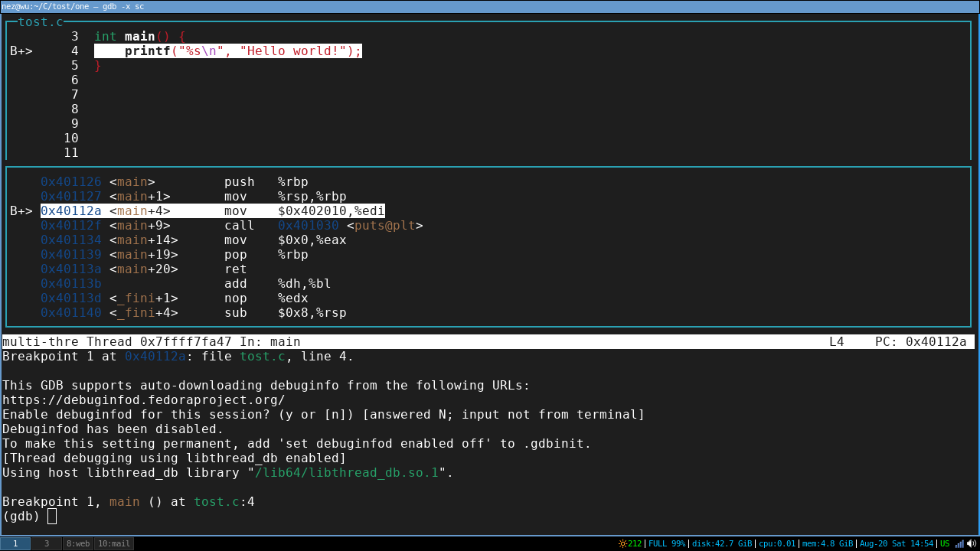980x551 pixels.
Task: Click 'tost.c:4' in breakpoint hit line
Action: (x=224, y=502)
